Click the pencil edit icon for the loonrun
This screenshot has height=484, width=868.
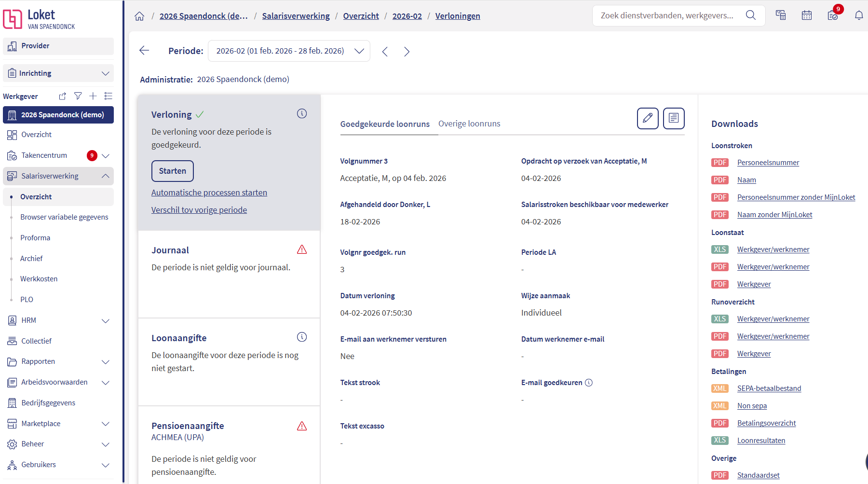(x=648, y=118)
